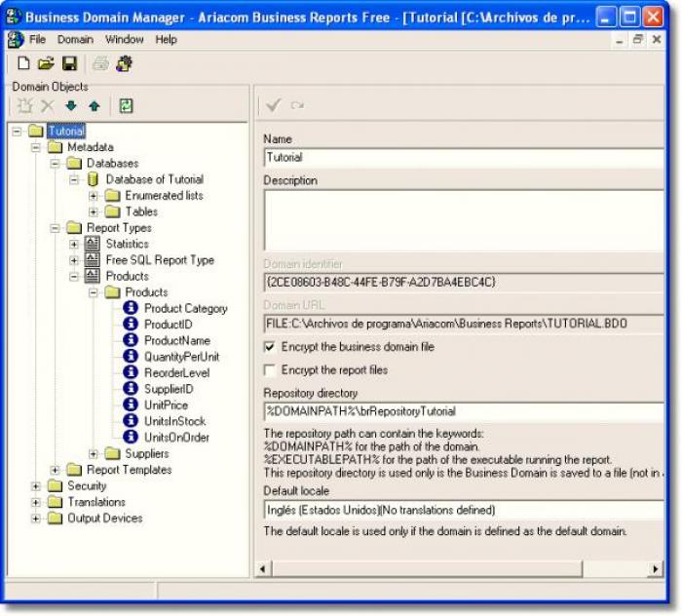Expand the Tables node
Image resolution: width=682 pixels, height=616 pixels.
pyautogui.click(x=94, y=212)
